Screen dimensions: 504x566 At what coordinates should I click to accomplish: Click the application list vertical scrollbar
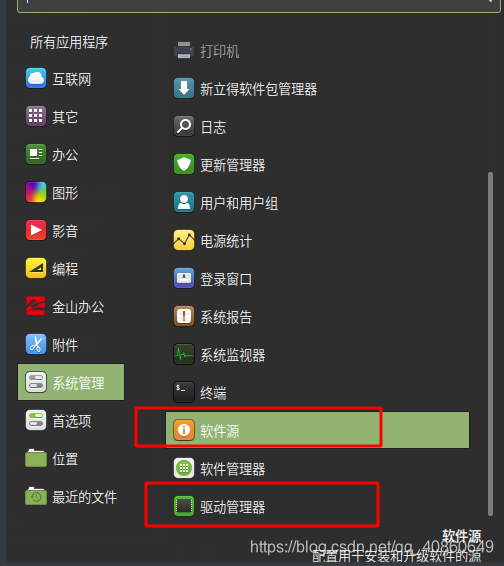click(x=490, y=344)
